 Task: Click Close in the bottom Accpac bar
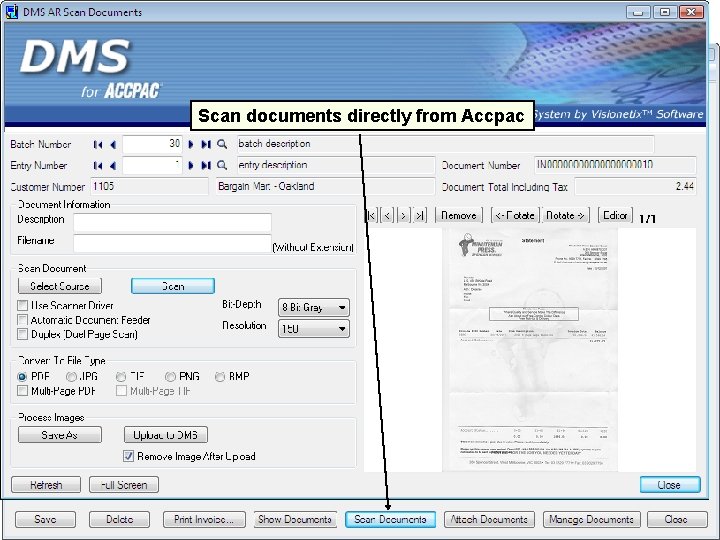pyautogui.click(x=677, y=519)
